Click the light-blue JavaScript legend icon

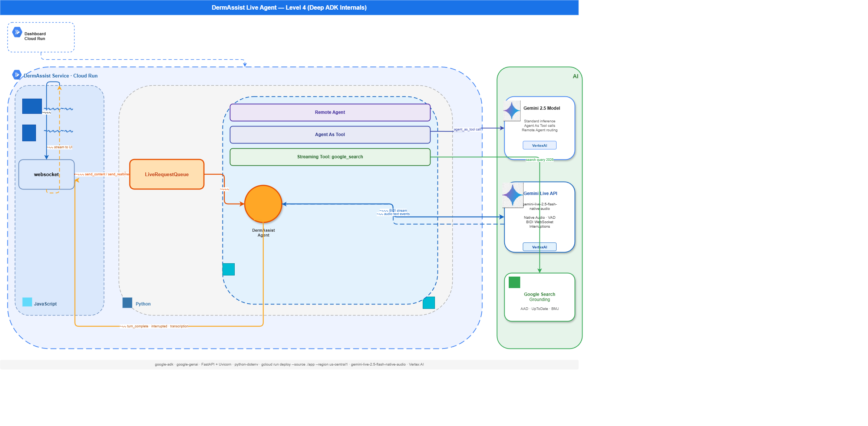27,302
